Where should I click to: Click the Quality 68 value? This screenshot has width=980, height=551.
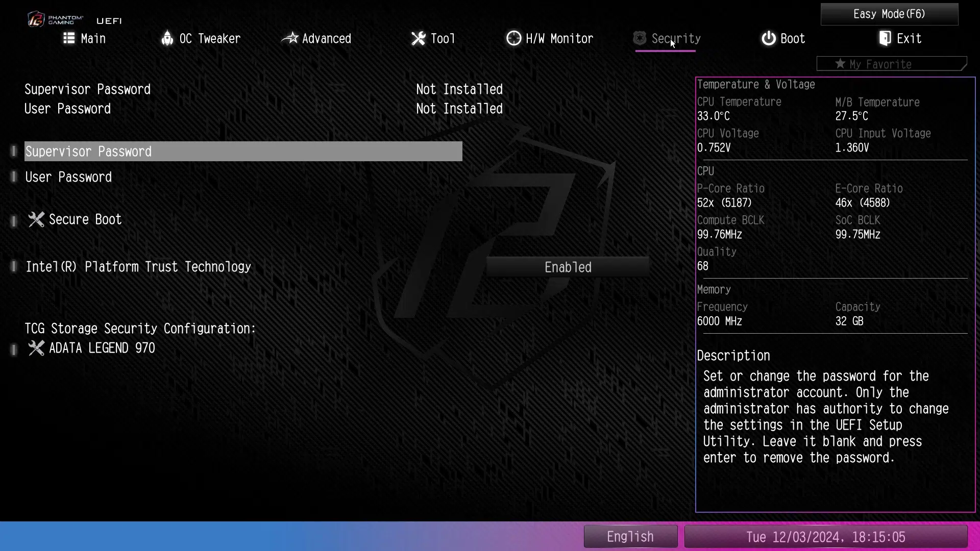(x=703, y=266)
